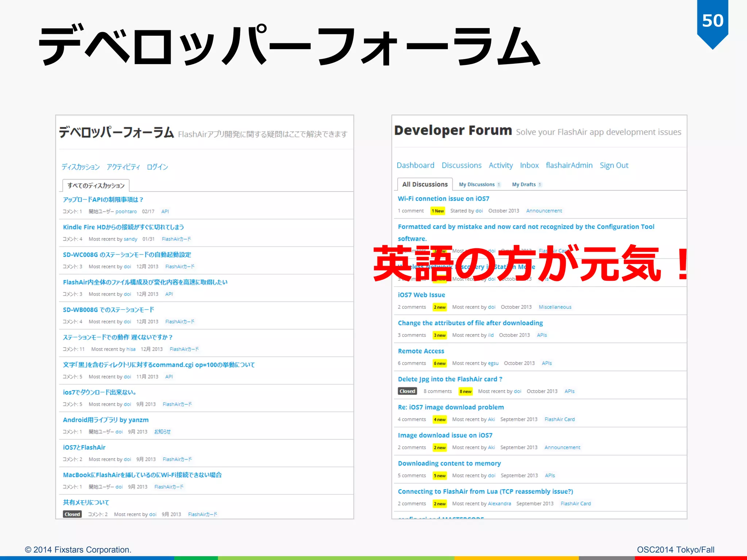Click the 1 New badge on Wi-Fi thread

point(438,211)
